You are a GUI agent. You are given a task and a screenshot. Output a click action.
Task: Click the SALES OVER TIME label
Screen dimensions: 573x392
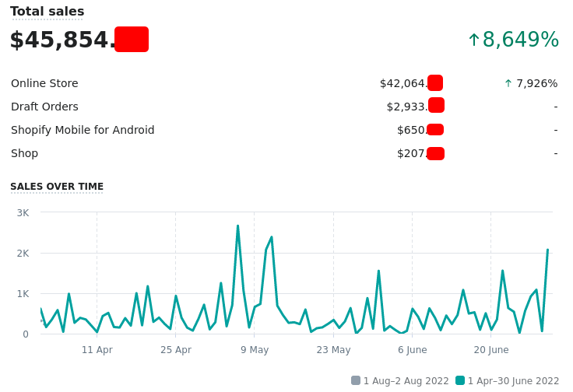(57, 187)
